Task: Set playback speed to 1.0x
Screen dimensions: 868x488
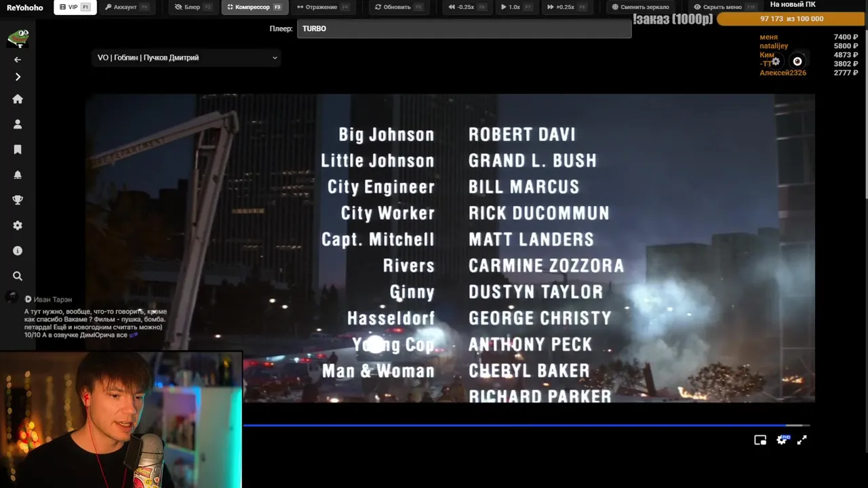Action: coord(516,7)
